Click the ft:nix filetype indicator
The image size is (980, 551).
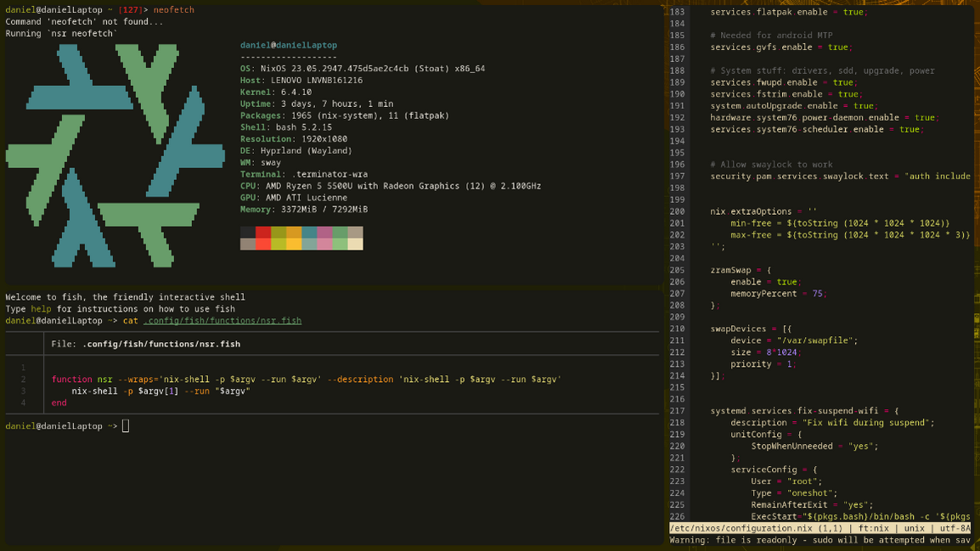click(876, 528)
